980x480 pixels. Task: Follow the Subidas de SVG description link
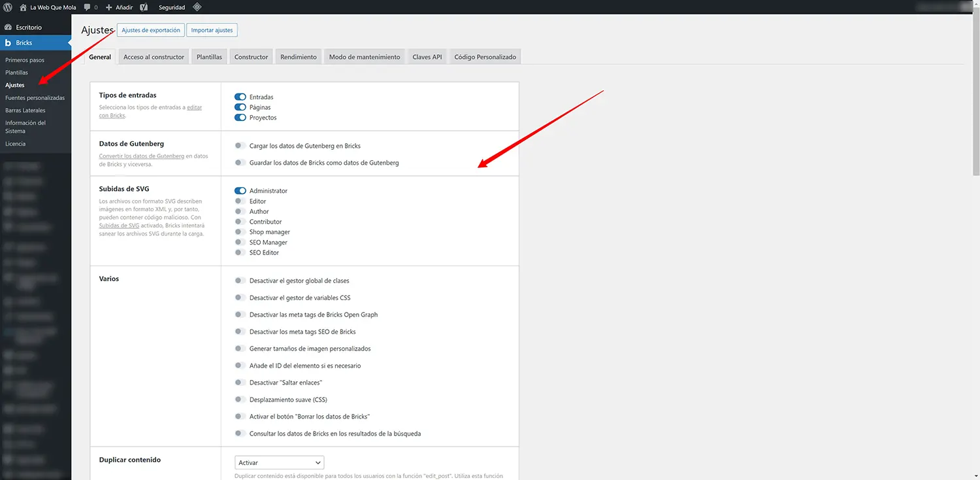[119, 226]
